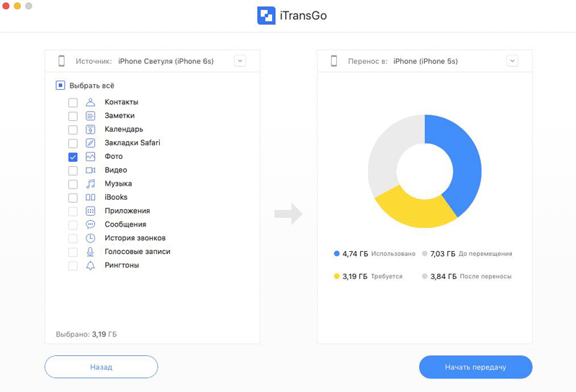Click the Видео camera icon
The width and height of the screenshot is (576, 392).
(x=90, y=170)
